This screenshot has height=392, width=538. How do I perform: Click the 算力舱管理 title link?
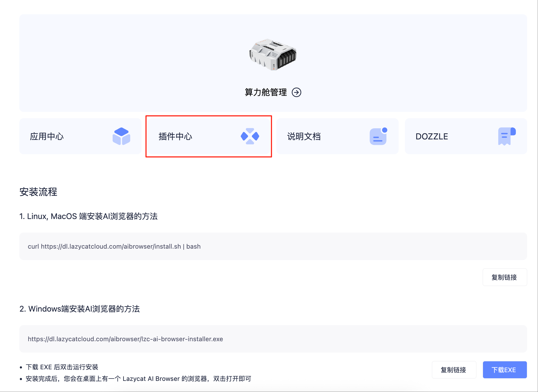pyautogui.click(x=266, y=92)
